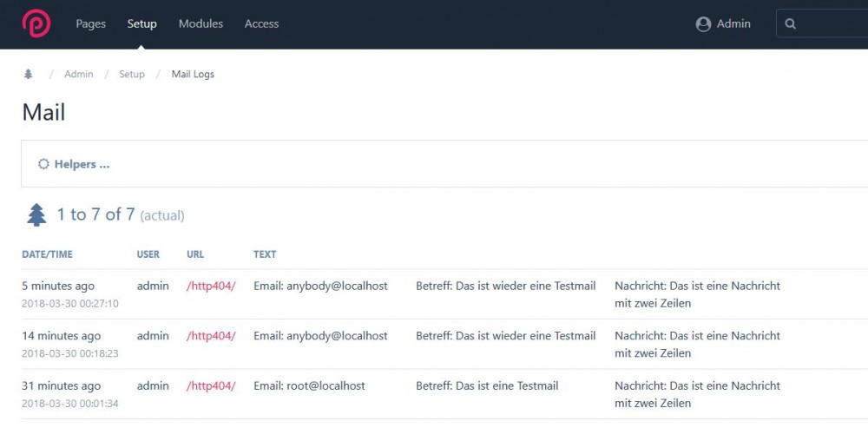
Task: Sort log table by URL column header
Action: 195,254
